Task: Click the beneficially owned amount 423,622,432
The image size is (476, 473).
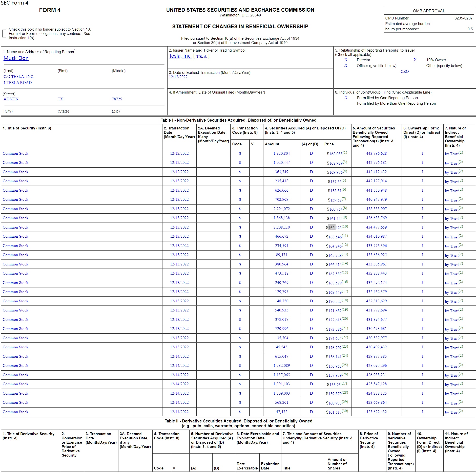Action: coord(376,412)
